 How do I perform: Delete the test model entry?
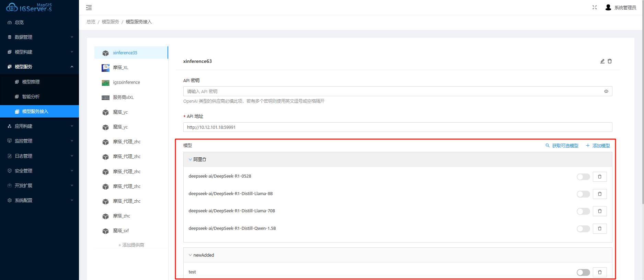pos(600,272)
